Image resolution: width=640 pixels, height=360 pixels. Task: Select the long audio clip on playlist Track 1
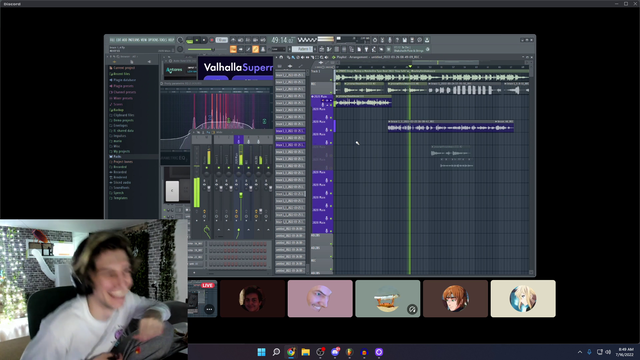coord(432,76)
